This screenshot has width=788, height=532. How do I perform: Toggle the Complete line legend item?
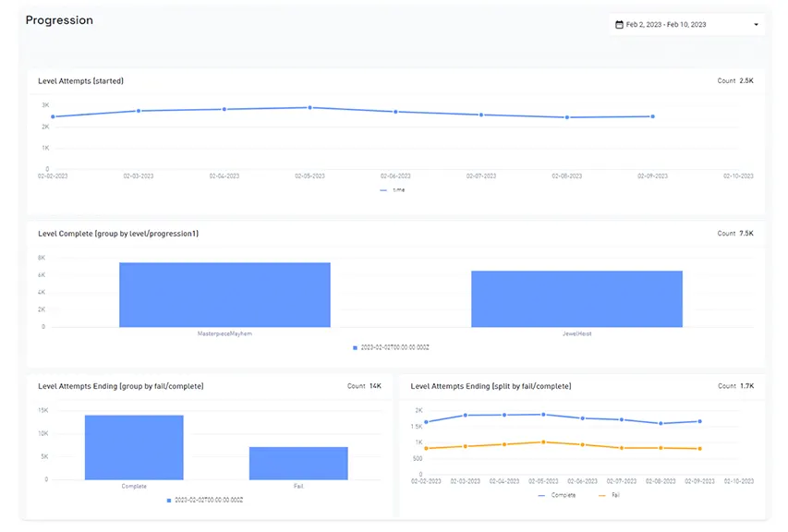point(557,495)
